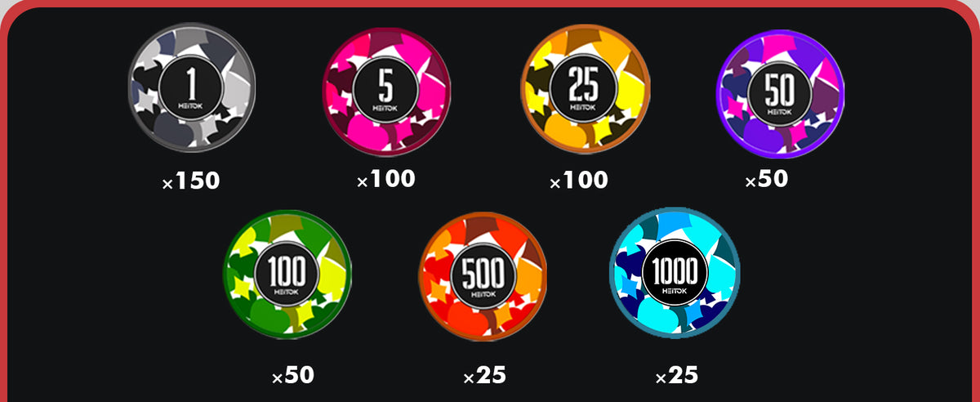Click the ×25 label under 500 chip
This screenshot has height=402, width=980.
(485, 376)
